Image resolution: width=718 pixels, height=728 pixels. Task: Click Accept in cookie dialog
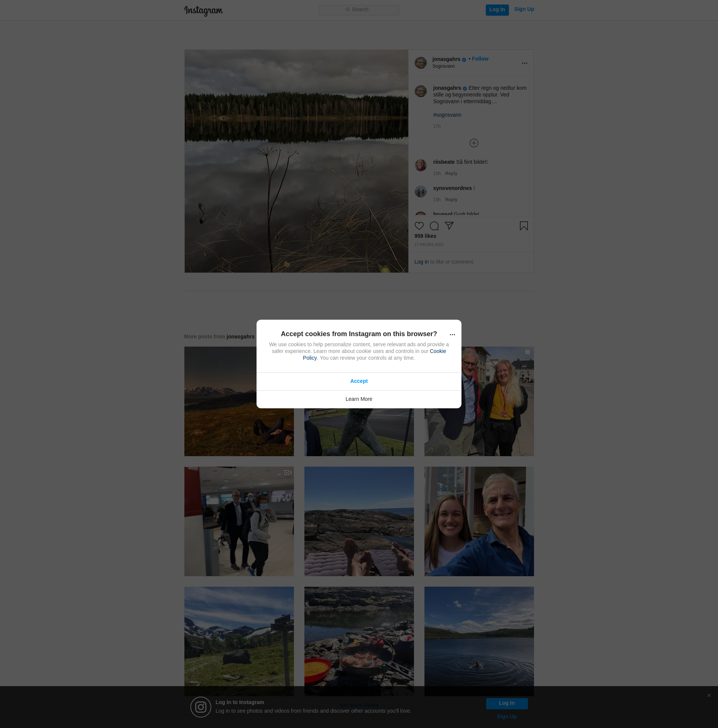tap(359, 381)
